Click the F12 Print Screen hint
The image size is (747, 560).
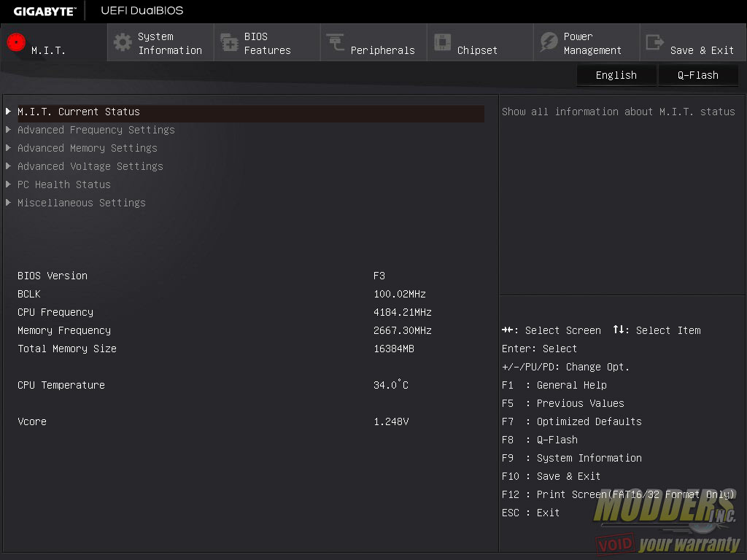coord(619,494)
